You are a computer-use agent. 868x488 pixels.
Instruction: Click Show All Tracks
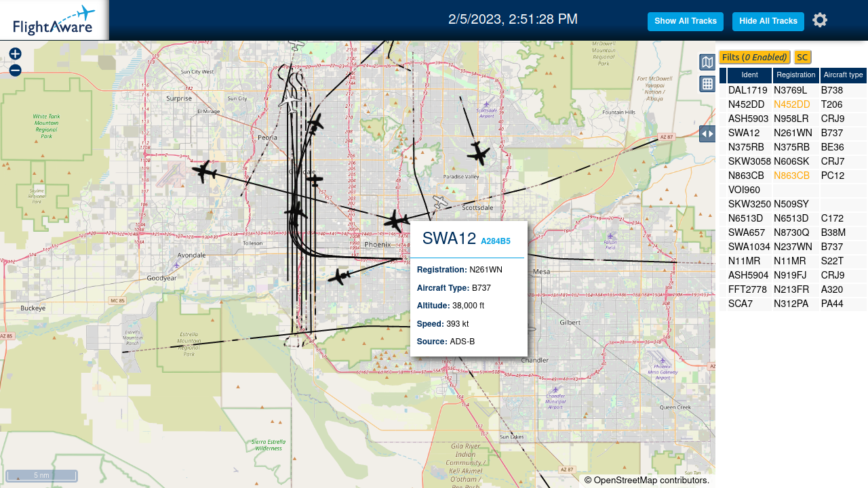coord(686,22)
